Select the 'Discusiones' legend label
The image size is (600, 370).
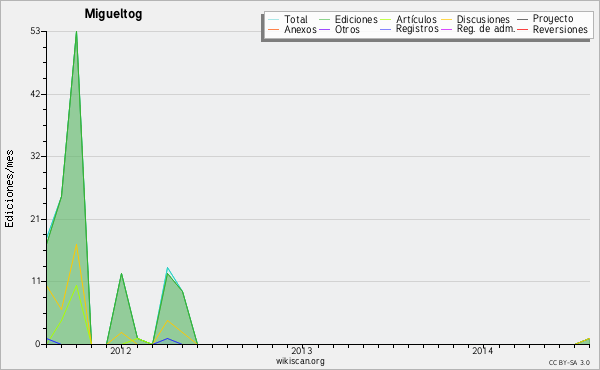pos(483,19)
